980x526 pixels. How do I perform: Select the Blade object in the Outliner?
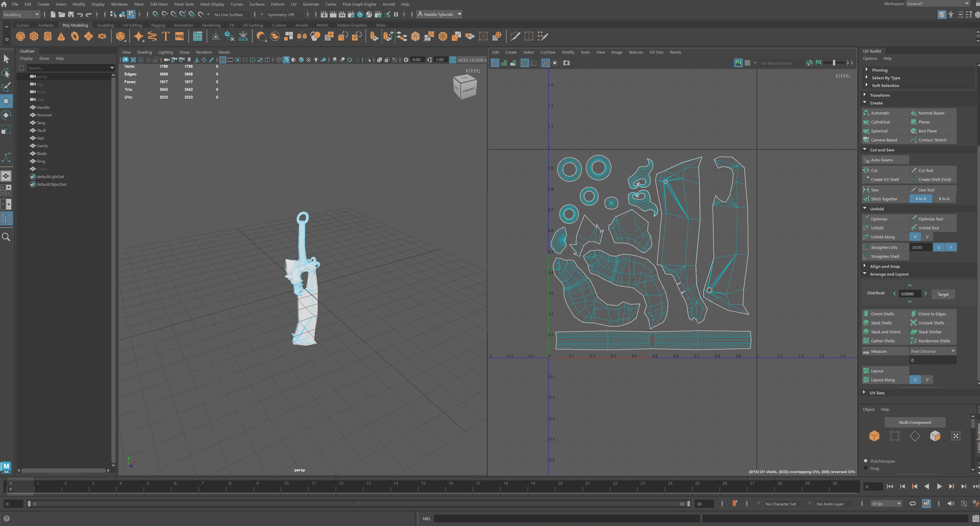click(42, 154)
